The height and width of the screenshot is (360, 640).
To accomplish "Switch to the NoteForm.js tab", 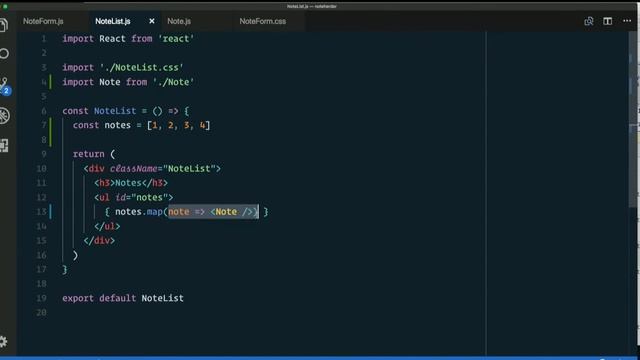I will [43, 21].
